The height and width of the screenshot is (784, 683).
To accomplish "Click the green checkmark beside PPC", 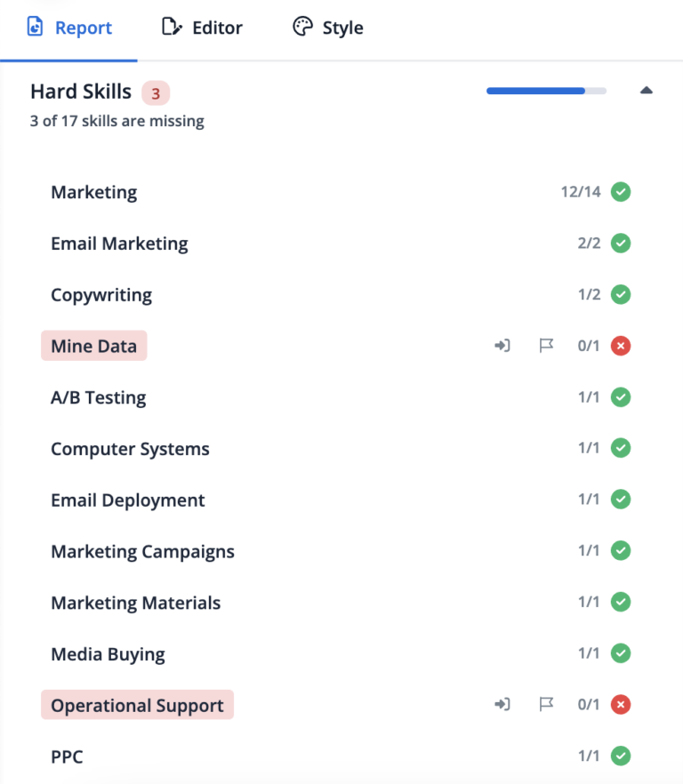I will click(x=621, y=756).
